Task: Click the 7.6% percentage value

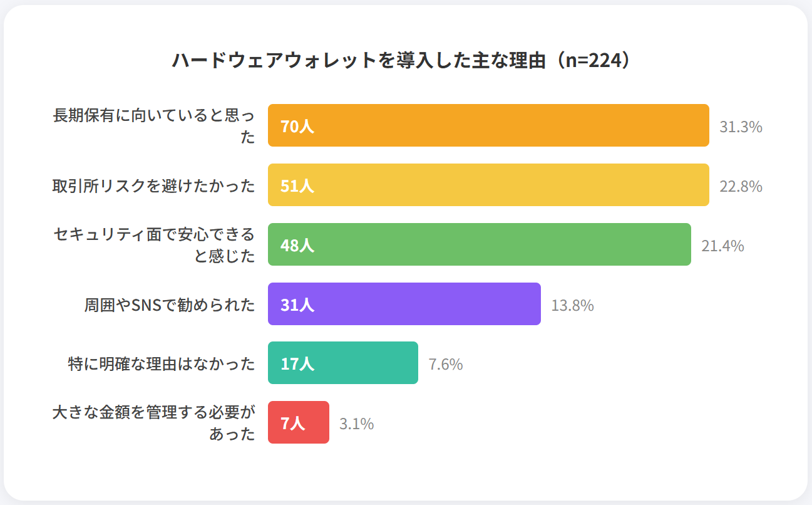Action: coord(446,364)
